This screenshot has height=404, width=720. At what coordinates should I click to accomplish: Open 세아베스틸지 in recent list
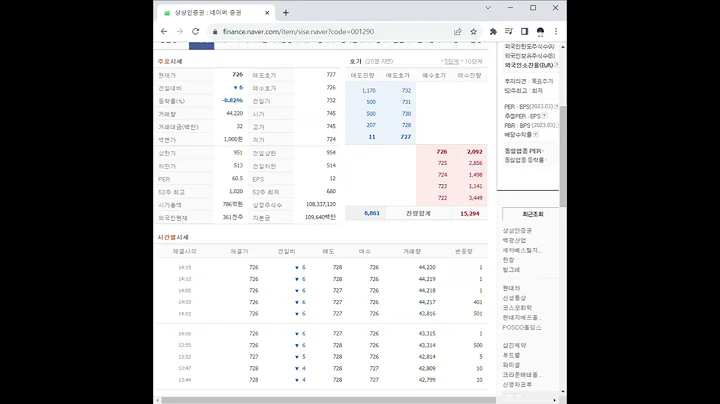click(x=522, y=250)
